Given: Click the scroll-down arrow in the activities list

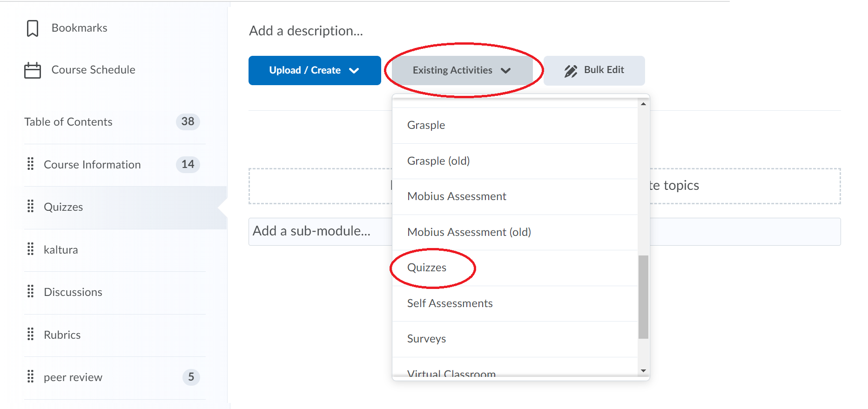Looking at the screenshot, I should pos(643,371).
